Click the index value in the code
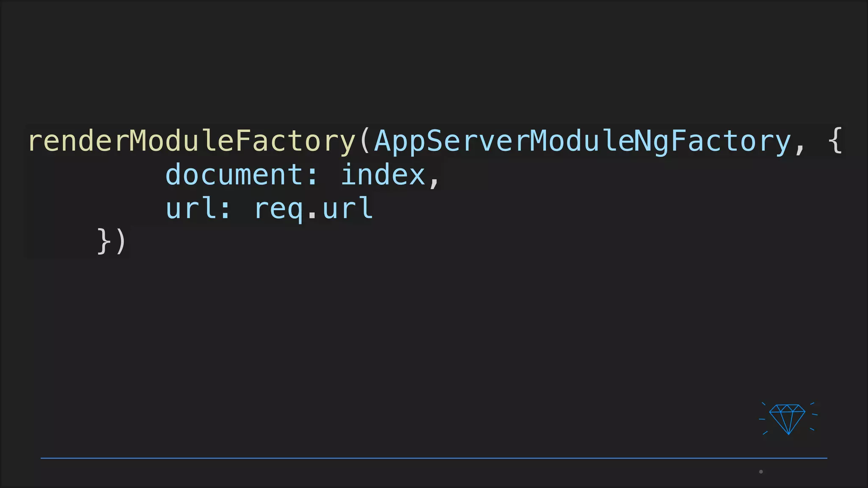868x488 pixels. pos(383,175)
